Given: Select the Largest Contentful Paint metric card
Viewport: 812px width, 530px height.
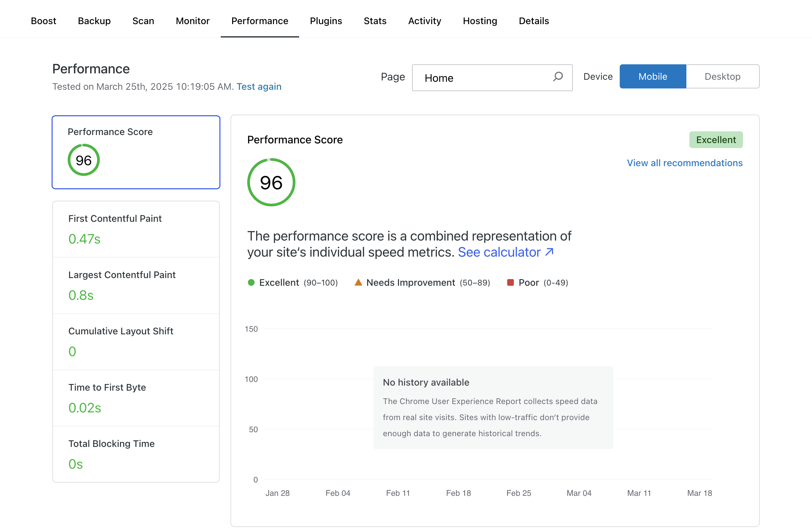Looking at the screenshot, I should pyautogui.click(x=136, y=285).
